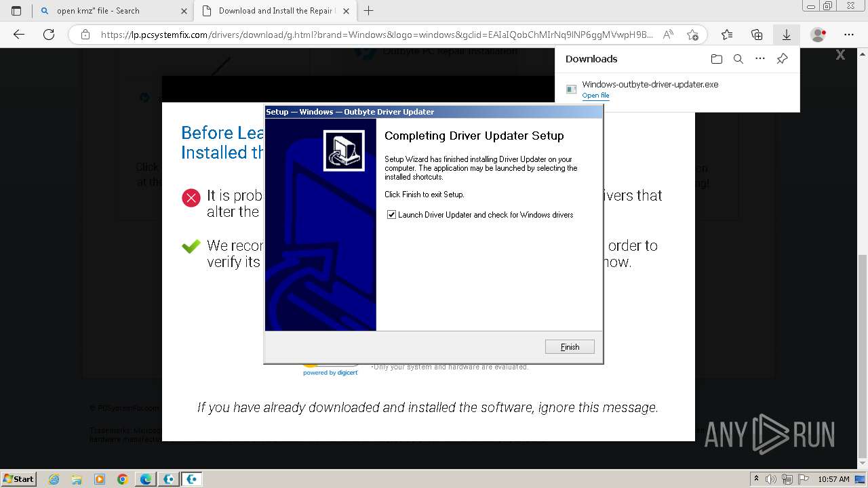Click the Windows Start button

(x=18, y=479)
